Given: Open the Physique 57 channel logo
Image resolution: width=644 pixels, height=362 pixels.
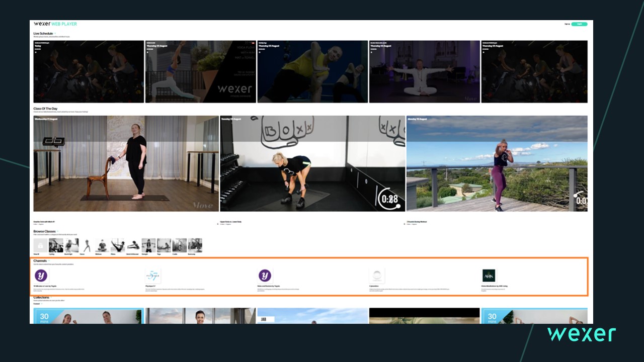Looking at the screenshot, I should (152, 276).
